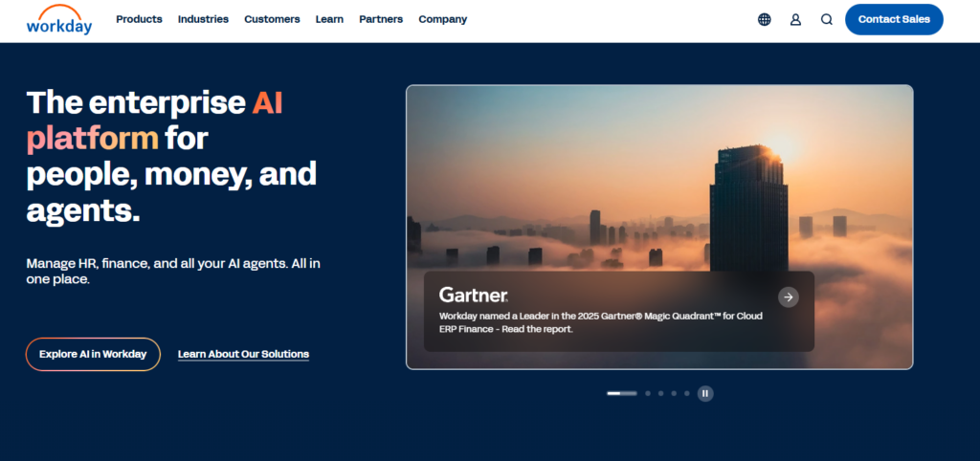
Task: Click the search magnifier icon
Action: 827,19
